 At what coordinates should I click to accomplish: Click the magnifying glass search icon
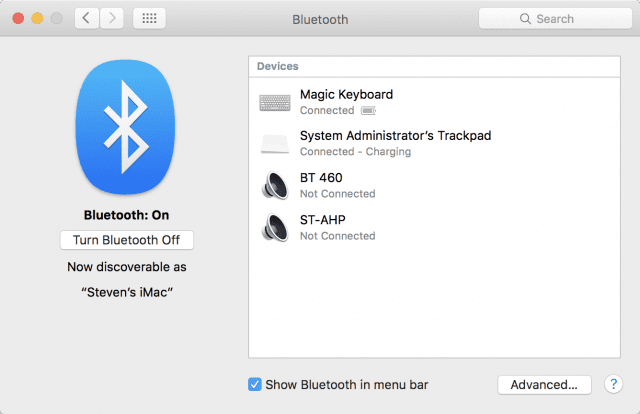pos(524,19)
